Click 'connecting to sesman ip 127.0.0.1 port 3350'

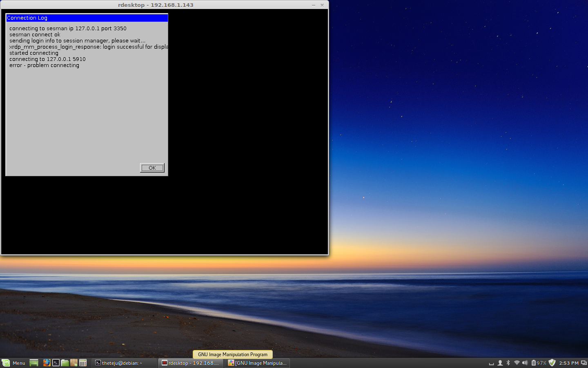[x=68, y=29]
